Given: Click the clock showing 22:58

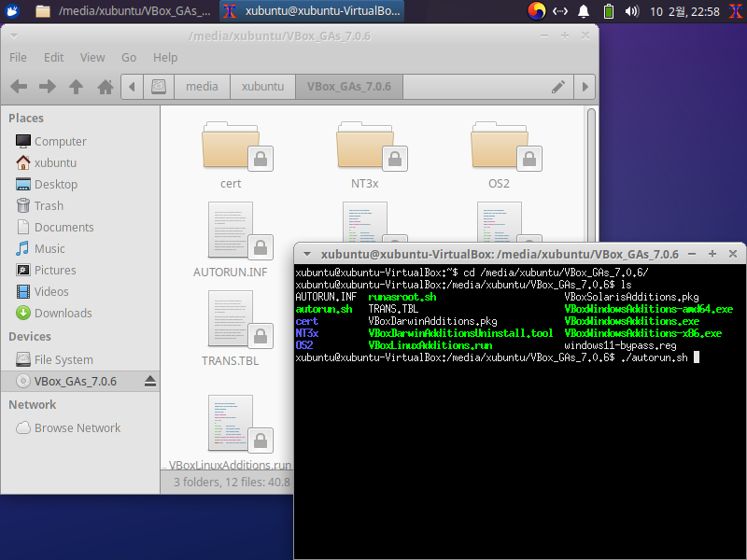Looking at the screenshot, I should pyautogui.click(x=684, y=11).
